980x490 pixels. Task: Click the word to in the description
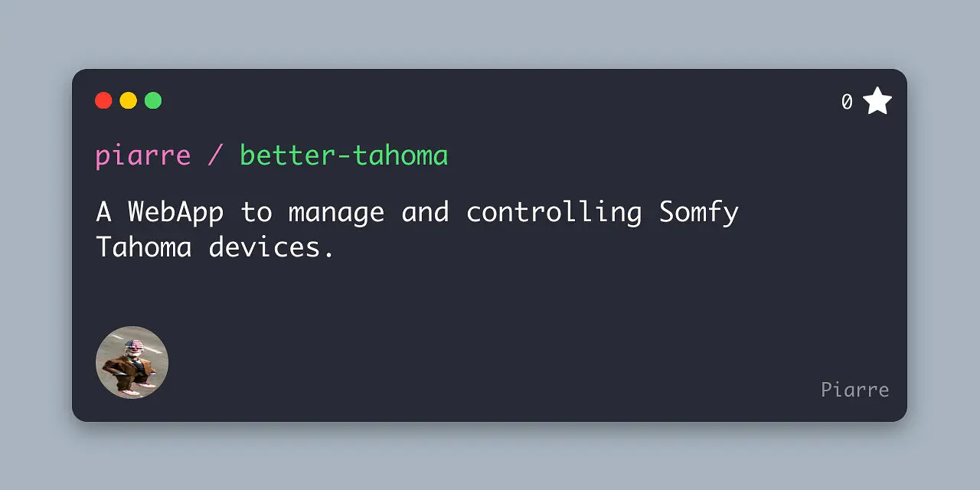click(x=256, y=212)
